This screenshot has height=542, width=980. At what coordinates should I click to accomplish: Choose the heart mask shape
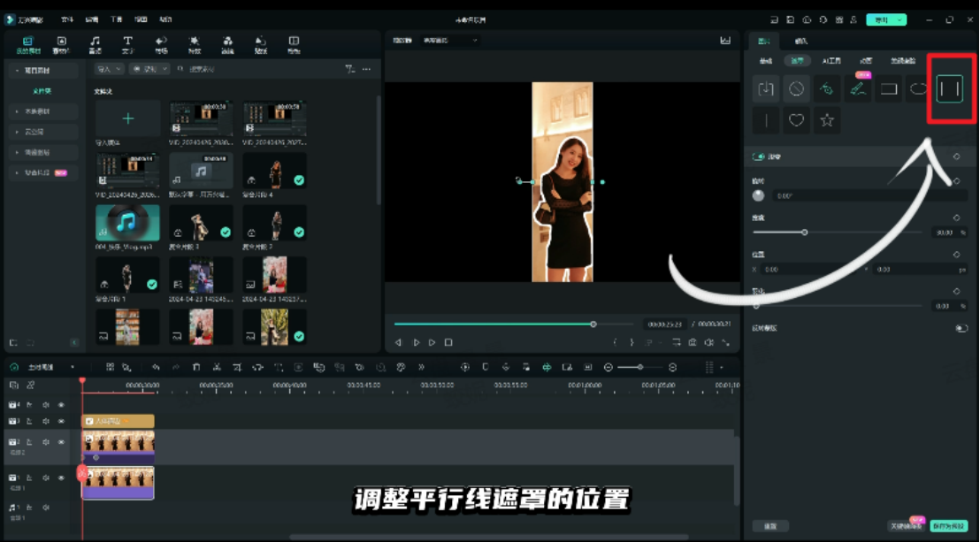[x=796, y=120]
